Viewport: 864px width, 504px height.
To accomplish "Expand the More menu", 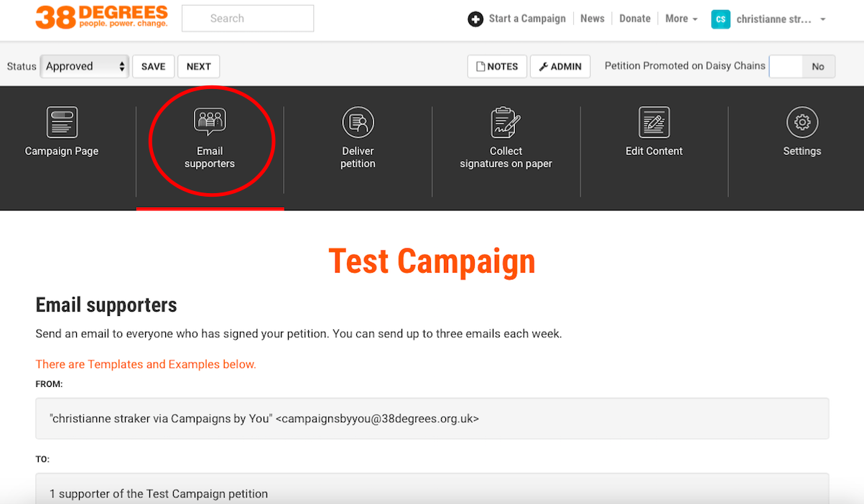I will (x=681, y=19).
